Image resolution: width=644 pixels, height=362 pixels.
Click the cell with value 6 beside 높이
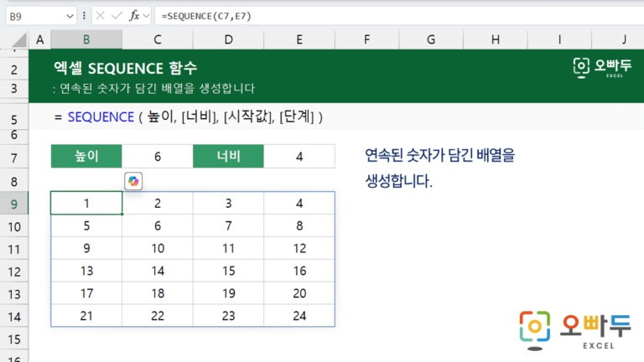(x=158, y=156)
